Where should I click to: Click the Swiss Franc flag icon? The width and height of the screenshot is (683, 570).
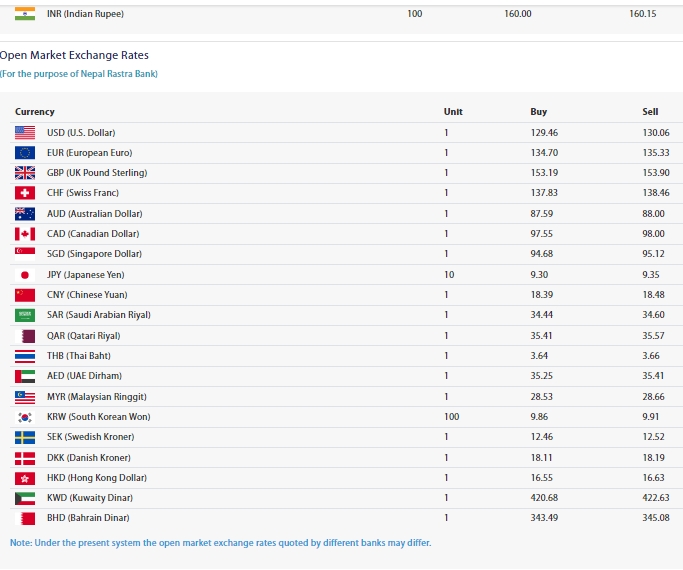[x=25, y=193]
